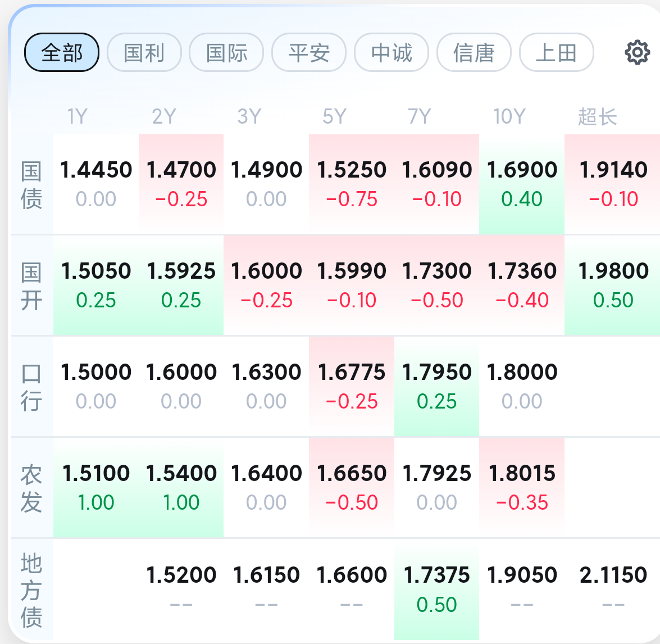Click the 10Y column header
The image size is (660, 644).
coord(509,116)
